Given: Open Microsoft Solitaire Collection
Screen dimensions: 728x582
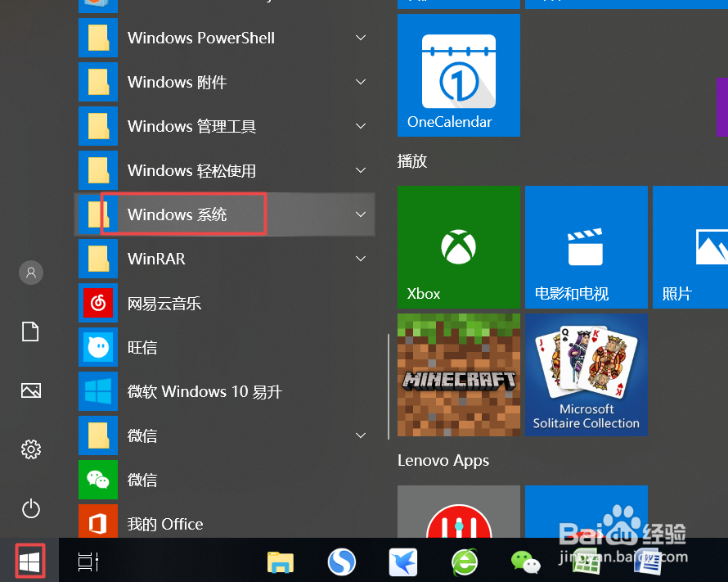Looking at the screenshot, I should [x=586, y=375].
